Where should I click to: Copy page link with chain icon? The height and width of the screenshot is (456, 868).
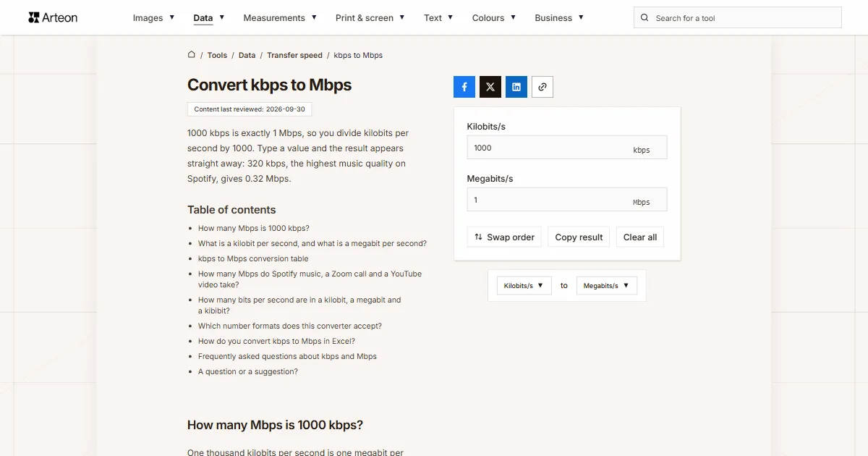coord(542,87)
